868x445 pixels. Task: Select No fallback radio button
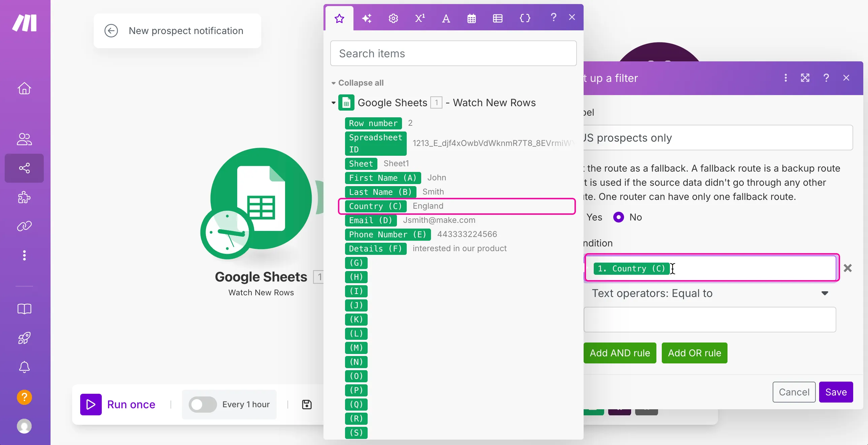[x=618, y=217]
